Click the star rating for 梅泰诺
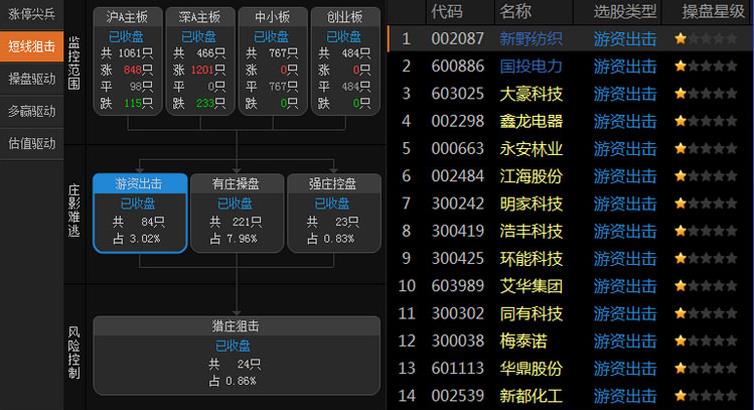Screen dimensions: 754x410 (x=706, y=341)
